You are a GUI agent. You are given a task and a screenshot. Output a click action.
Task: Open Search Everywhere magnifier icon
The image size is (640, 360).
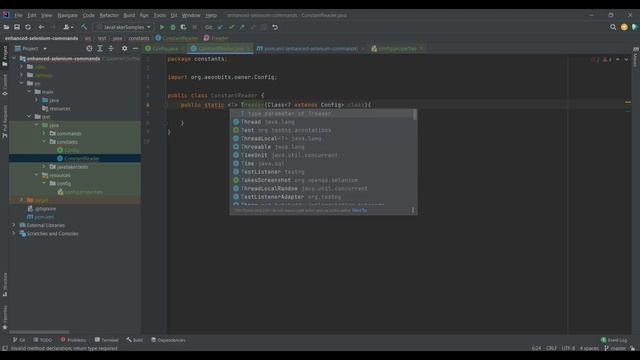coord(613,27)
